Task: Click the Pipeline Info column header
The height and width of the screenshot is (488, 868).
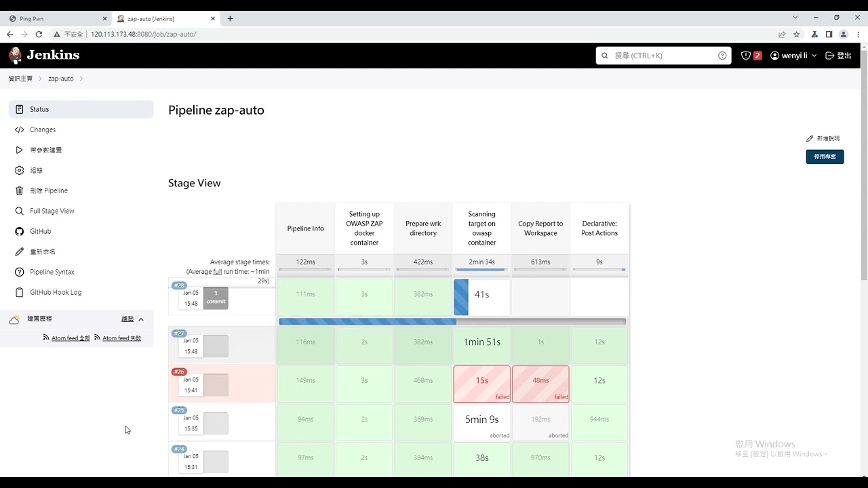Action: 305,228
